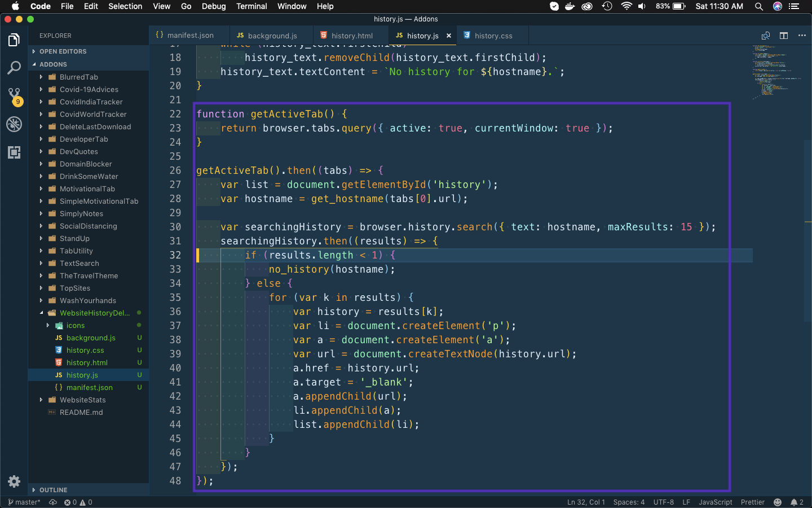Switch to the history.html tab
Viewport: 812px width, 508px height.
[351, 36]
